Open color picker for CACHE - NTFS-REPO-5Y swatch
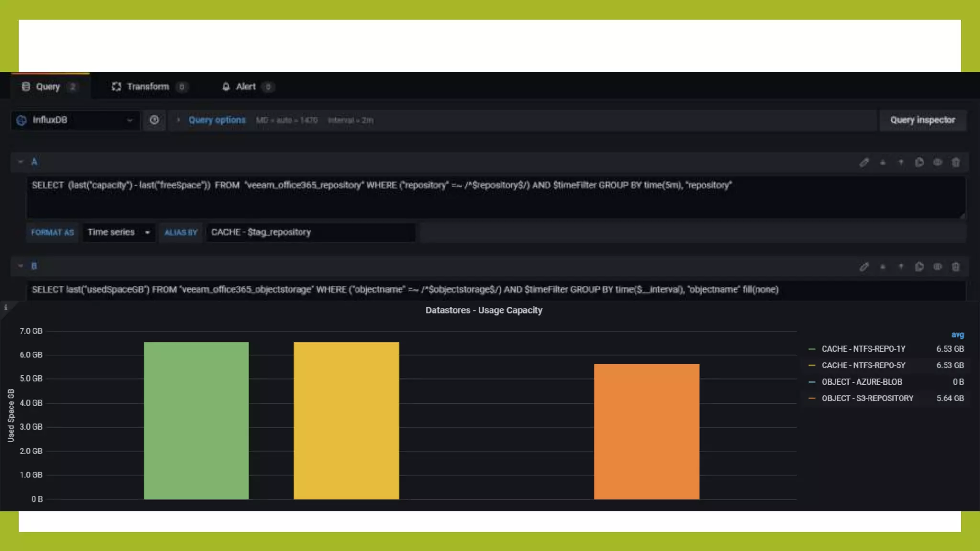Image resolution: width=980 pixels, height=551 pixels. click(812, 365)
